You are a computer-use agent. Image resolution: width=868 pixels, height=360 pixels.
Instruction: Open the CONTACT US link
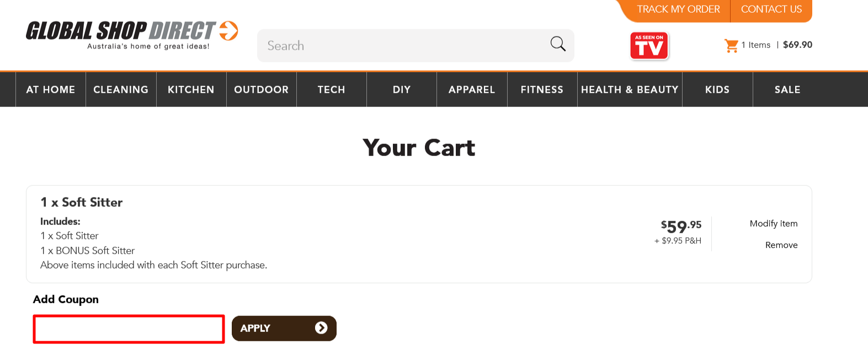coord(771,9)
